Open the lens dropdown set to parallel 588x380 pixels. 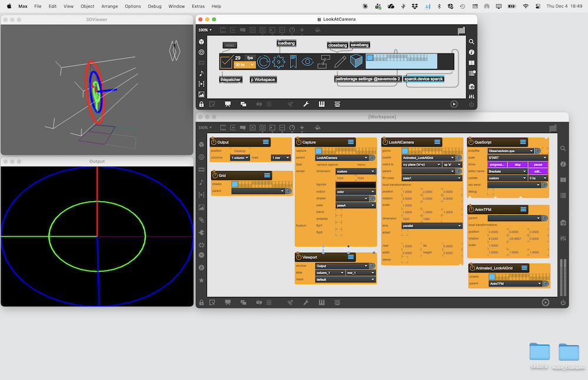(x=432, y=225)
